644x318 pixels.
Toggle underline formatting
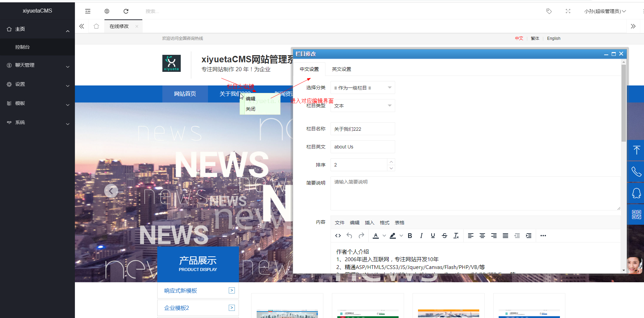click(433, 236)
